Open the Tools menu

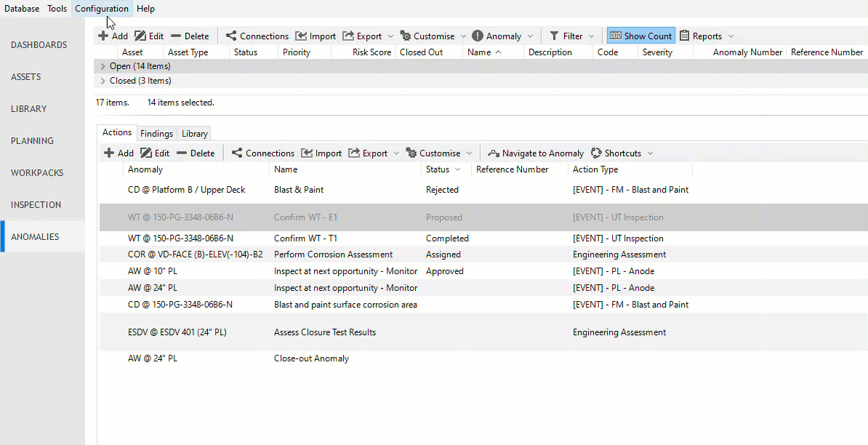[57, 8]
